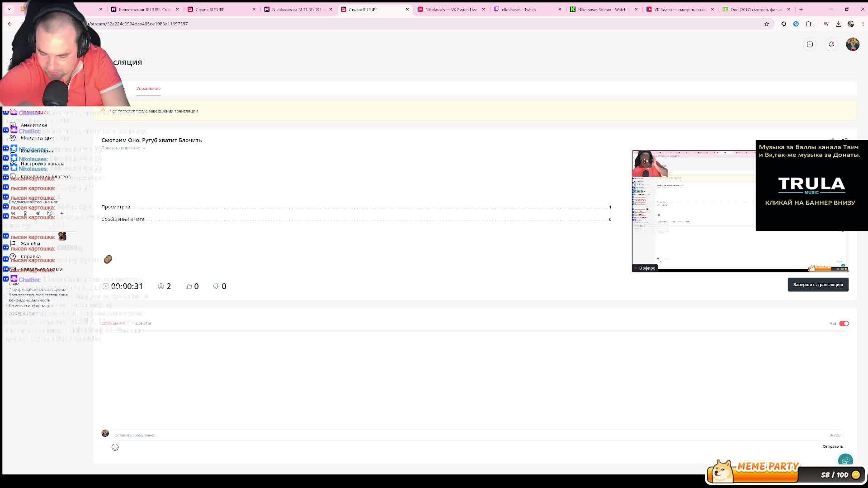Switch to the Управление tab
Image resolution: width=868 pixels, height=488 pixels.
tap(148, 89)
